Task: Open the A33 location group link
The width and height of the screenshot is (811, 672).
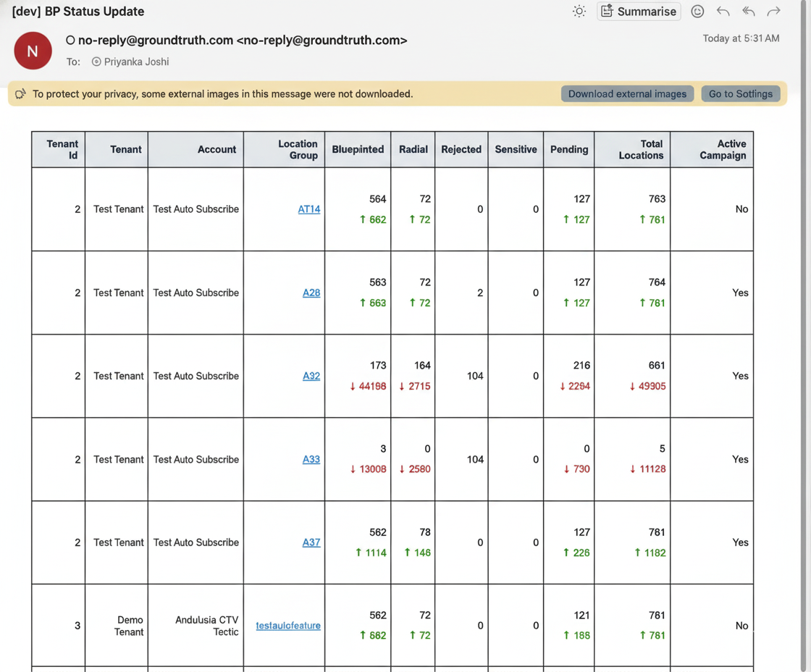Action: (311, 459)
